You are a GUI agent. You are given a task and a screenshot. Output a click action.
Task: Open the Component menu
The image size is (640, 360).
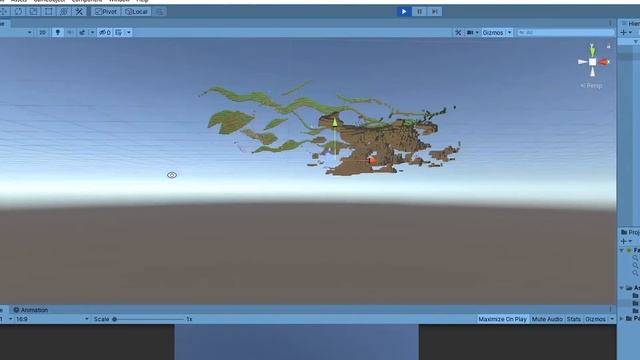(x=87, y=1)
